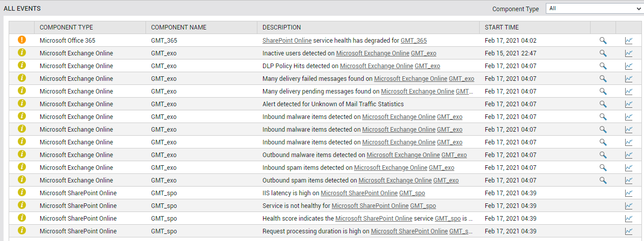Click magnifier icon for Outbound spam items row
This screenshot has width=644, height=241.
(x=603, y=180)
